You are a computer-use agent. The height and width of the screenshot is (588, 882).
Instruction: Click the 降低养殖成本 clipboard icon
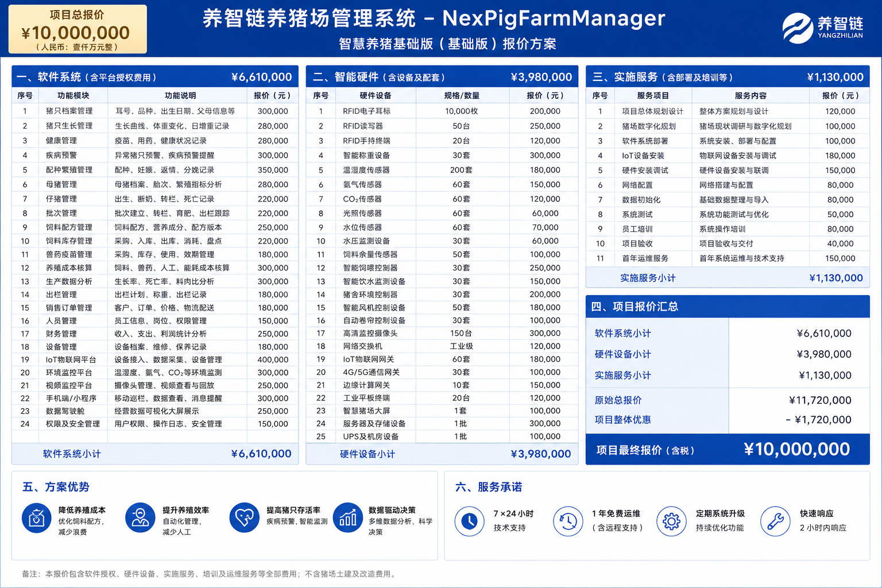pyautogui.click(x=37, y=517)
